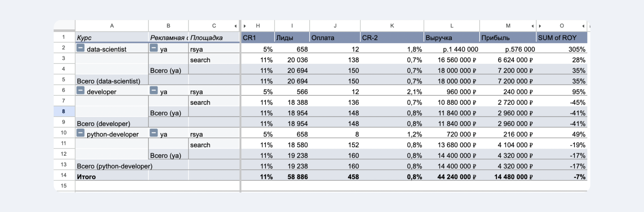The width and height of the screenshot is (644, 212).
Task: Select row 14 header
Action: coord(64,175)
